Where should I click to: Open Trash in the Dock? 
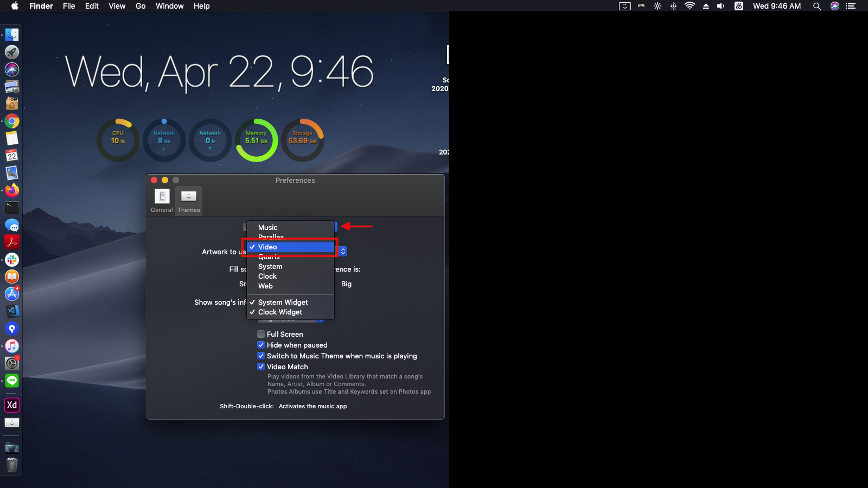[x=12, y=465]
